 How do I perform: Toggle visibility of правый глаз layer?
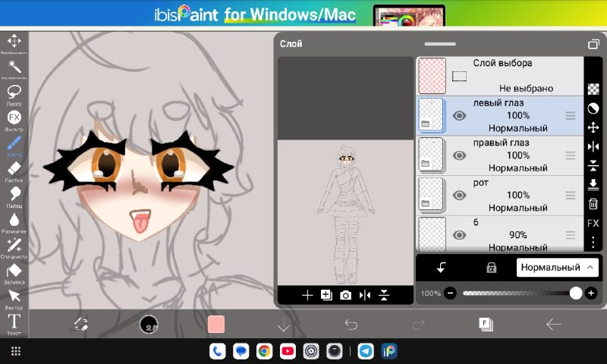click(x=459, y=155)
